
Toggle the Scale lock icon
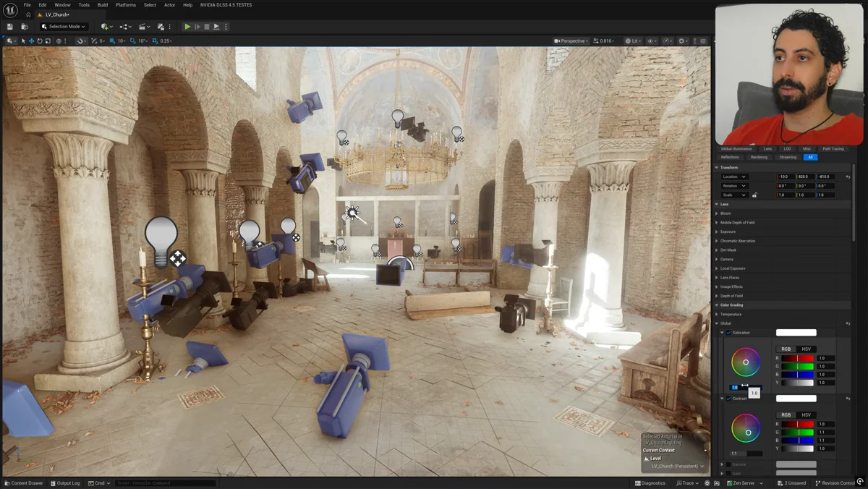(754, 195)
